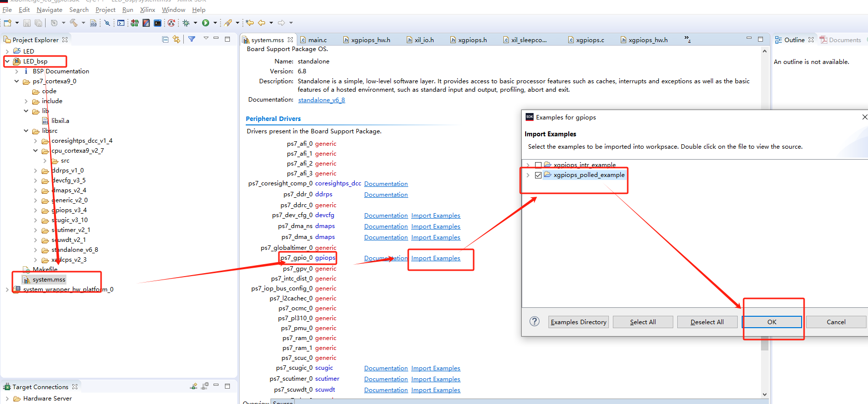Open the XSCT console toolbar icon

(x=121, y=23)
